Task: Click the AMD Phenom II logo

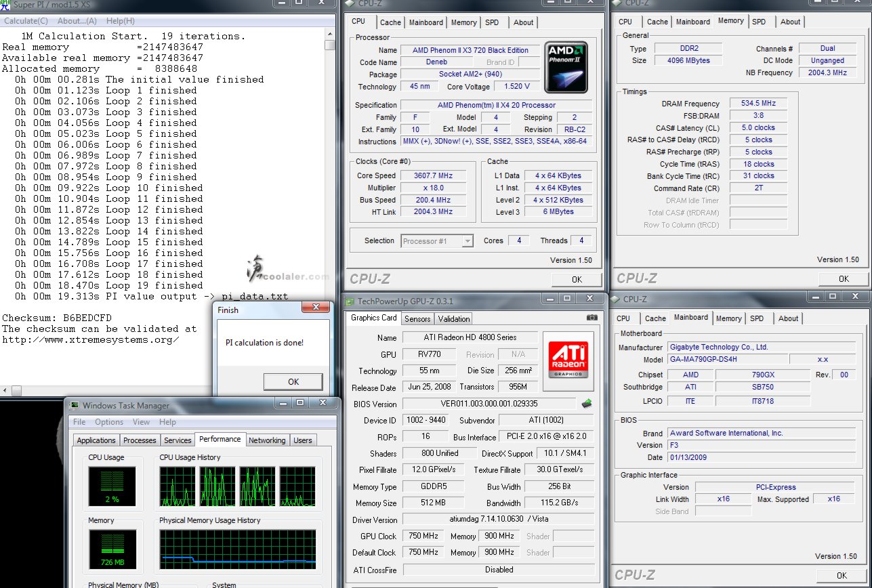Action: (567, 68)
